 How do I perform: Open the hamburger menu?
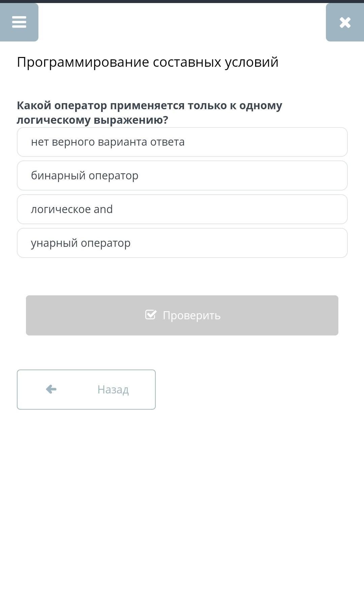click(19, 22)
